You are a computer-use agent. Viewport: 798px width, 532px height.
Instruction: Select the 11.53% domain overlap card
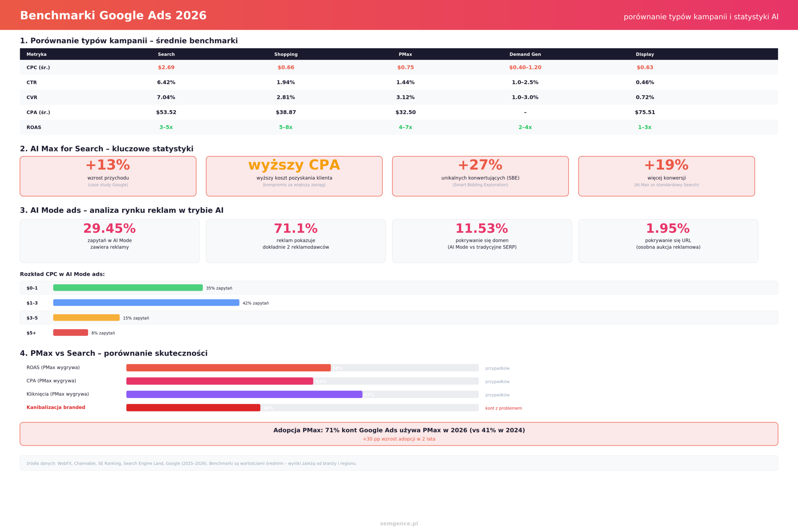(482, 241)
